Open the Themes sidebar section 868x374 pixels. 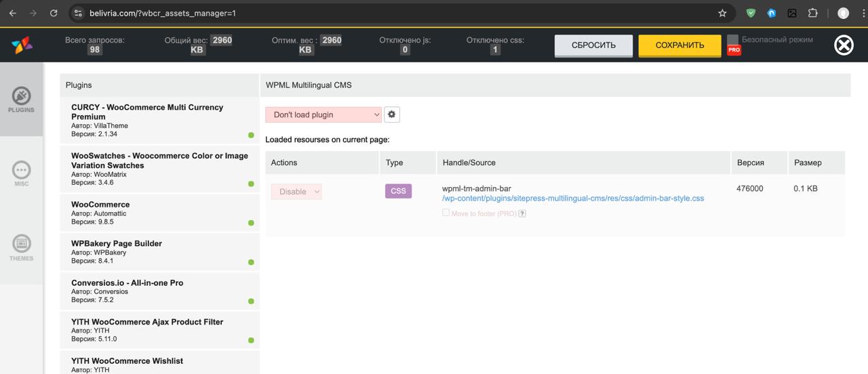(x=21, y=247)
